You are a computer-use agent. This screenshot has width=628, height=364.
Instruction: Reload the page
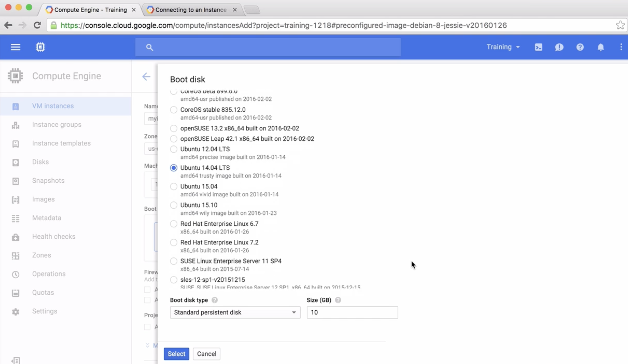(37, 25)
